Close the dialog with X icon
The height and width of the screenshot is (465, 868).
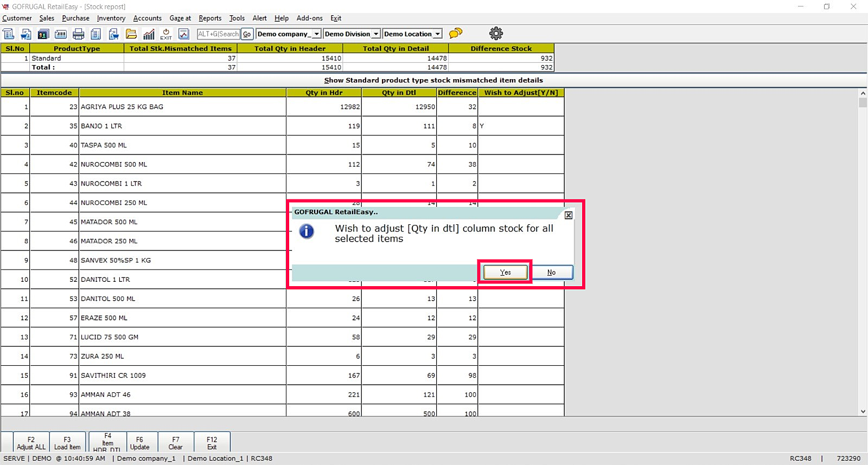pos(568,215)
